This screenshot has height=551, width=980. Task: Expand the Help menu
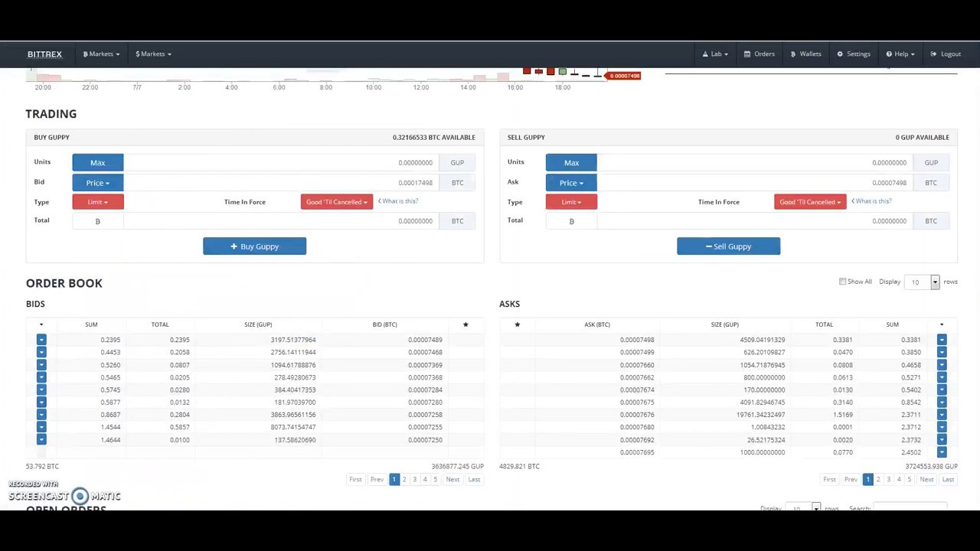(900, 54)
